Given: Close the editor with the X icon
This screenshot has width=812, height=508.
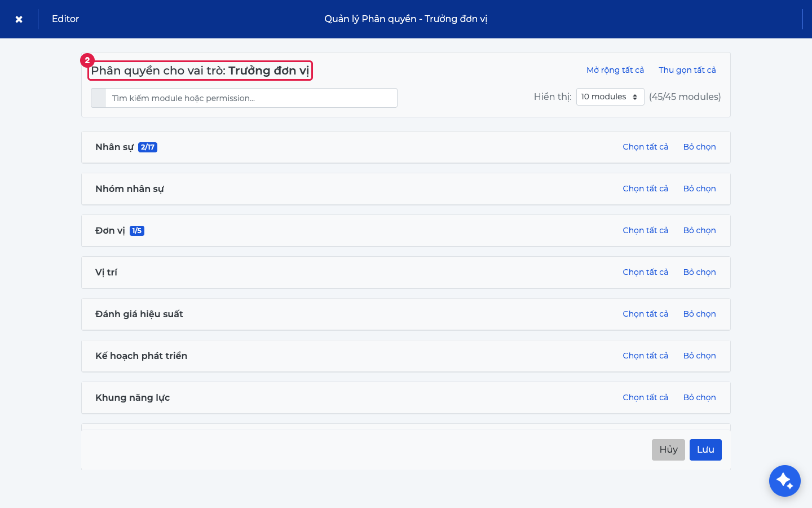Looking at the screenshot, I should pyautogui.click(x=19, y=19).
